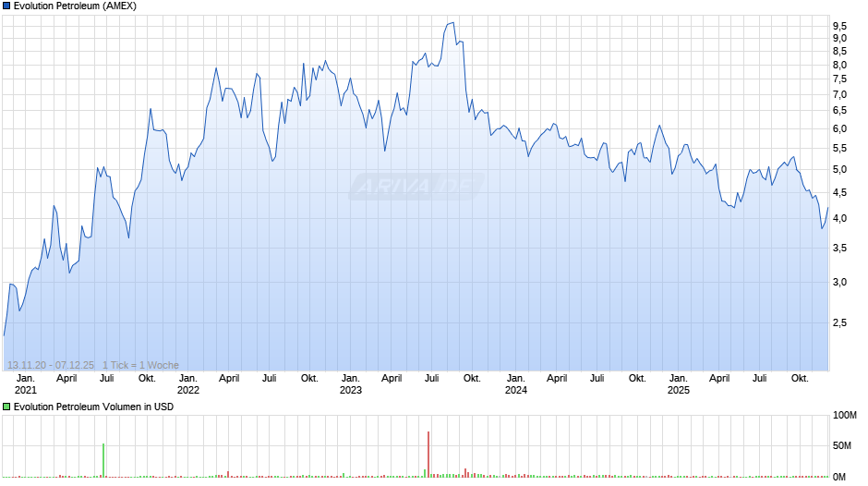The width and height of the screenshot is (868, 486).
Task: Click the green Volumen legend square
Action: pos(6,407)
